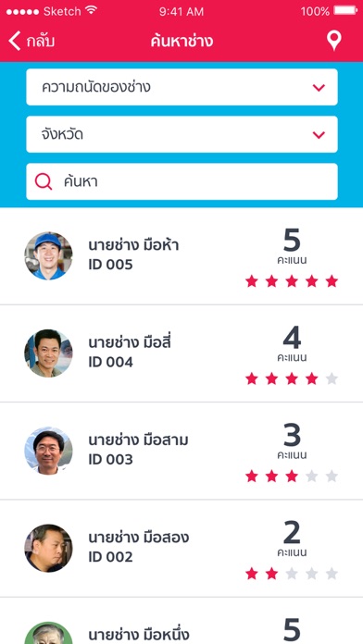Select the fourth star for ID 003
The image size is (363, 644).
312,476
